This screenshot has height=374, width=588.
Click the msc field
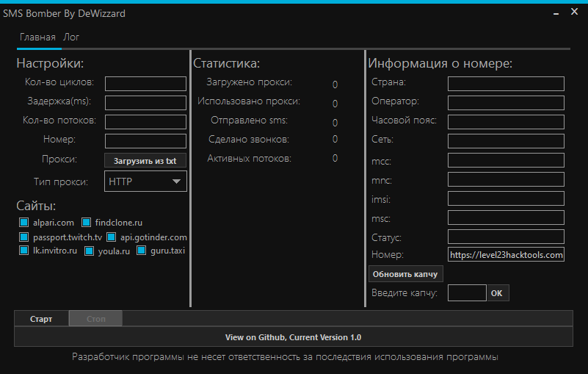(x=506, y=217)
